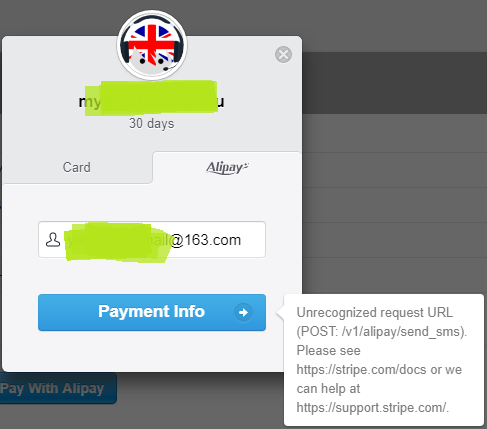
Task: Click the highlighted merchant name heading
Action: [152, 101]
